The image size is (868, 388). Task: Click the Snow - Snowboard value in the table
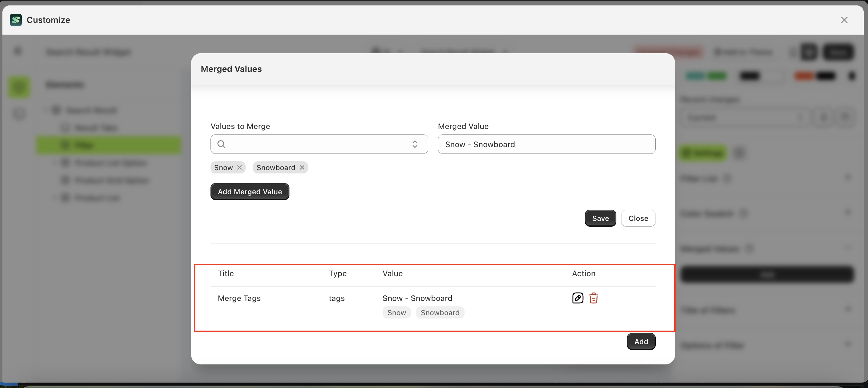417,298
